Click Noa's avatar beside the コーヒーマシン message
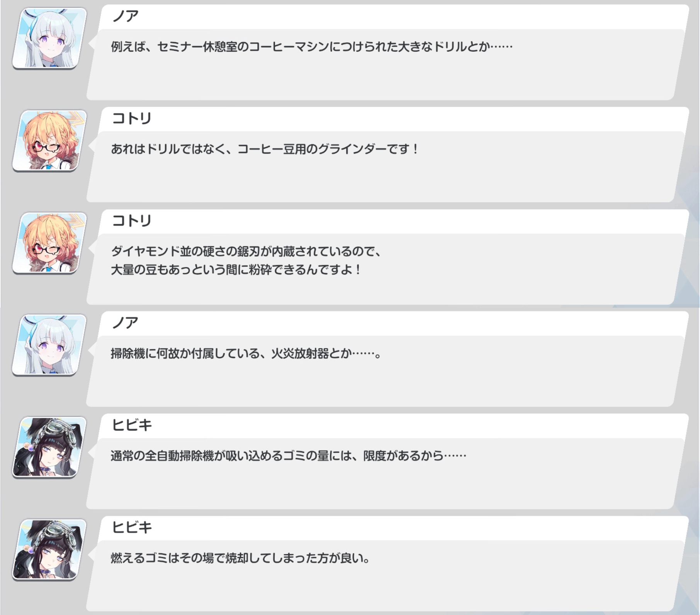The width and height of the screenshot is (700, 615). coord(49,38)
